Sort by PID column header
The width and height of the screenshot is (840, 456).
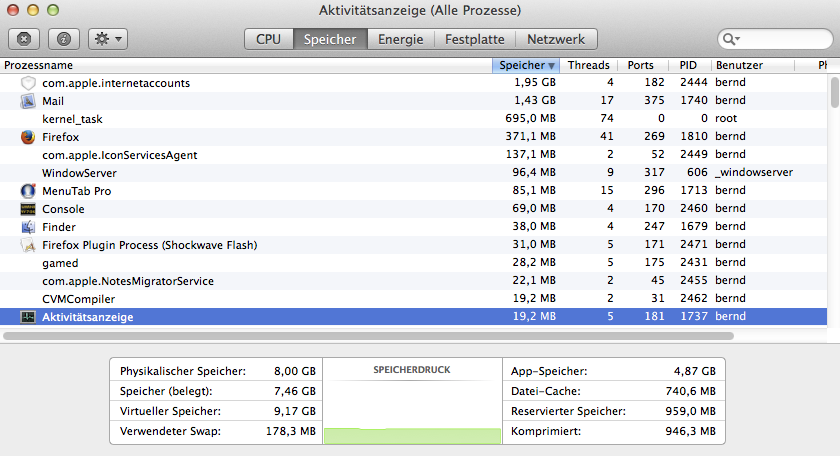pos(690,65)
